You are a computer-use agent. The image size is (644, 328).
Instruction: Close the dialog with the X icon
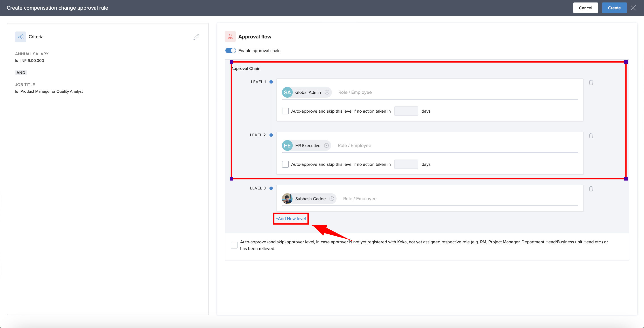tap(633, 8)
